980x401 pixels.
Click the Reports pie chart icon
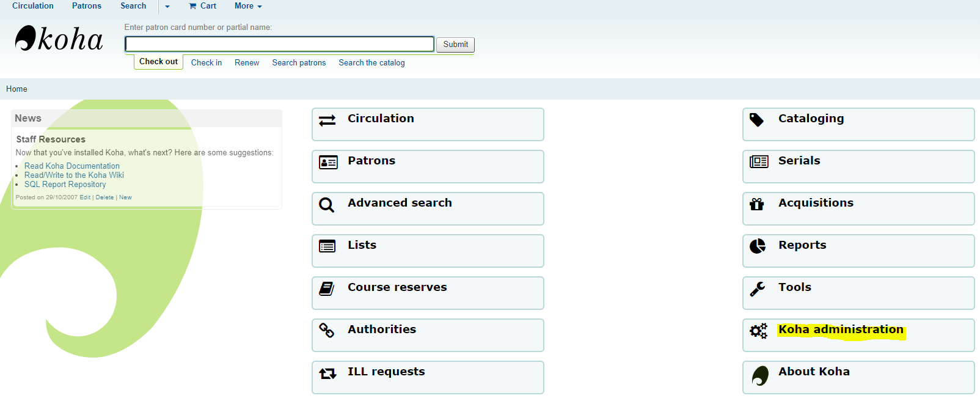coord(758,246)
